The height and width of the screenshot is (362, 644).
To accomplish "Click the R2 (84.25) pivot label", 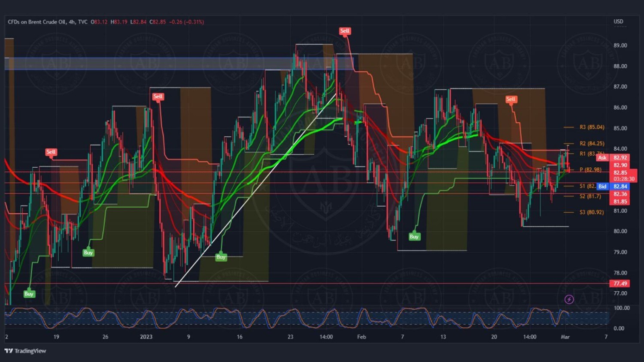I will point(592,144).
